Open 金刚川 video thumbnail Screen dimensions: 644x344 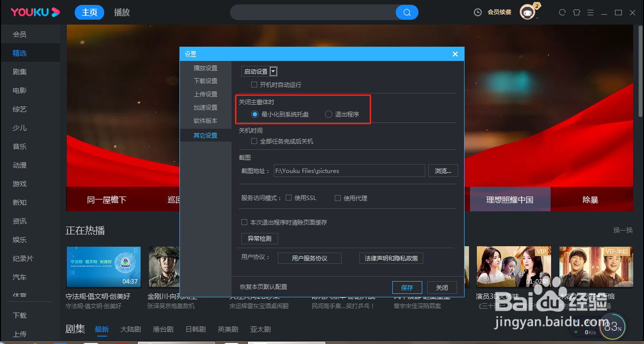(164, 267)
